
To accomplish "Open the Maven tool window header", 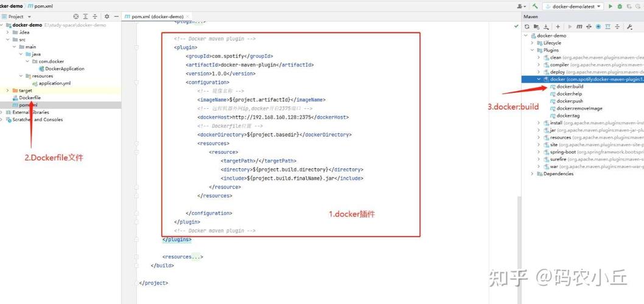I will 531,16.
